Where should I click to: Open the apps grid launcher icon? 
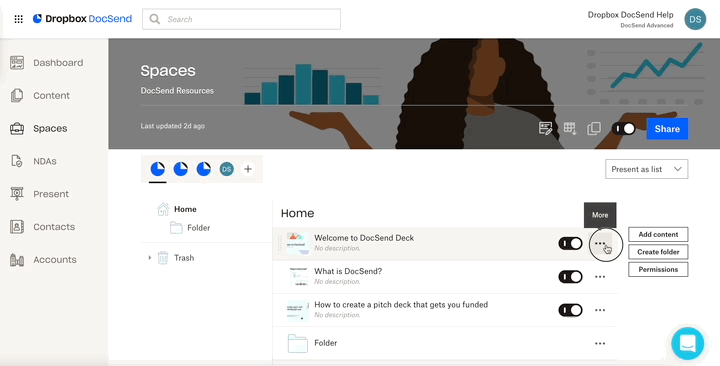[18, 19]
